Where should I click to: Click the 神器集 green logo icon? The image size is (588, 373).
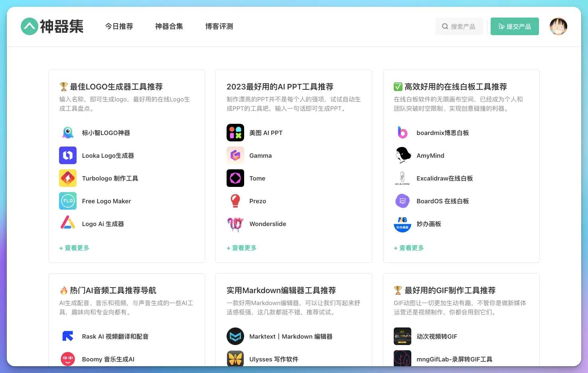tap(30, 26)
